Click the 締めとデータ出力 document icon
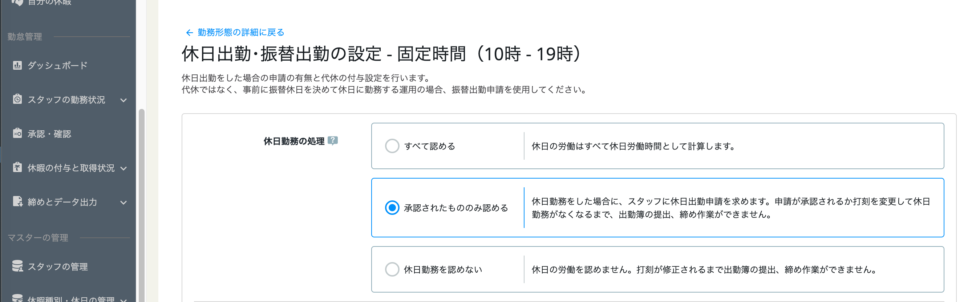The height and width of the screenshot is (302, 980). 17,201
